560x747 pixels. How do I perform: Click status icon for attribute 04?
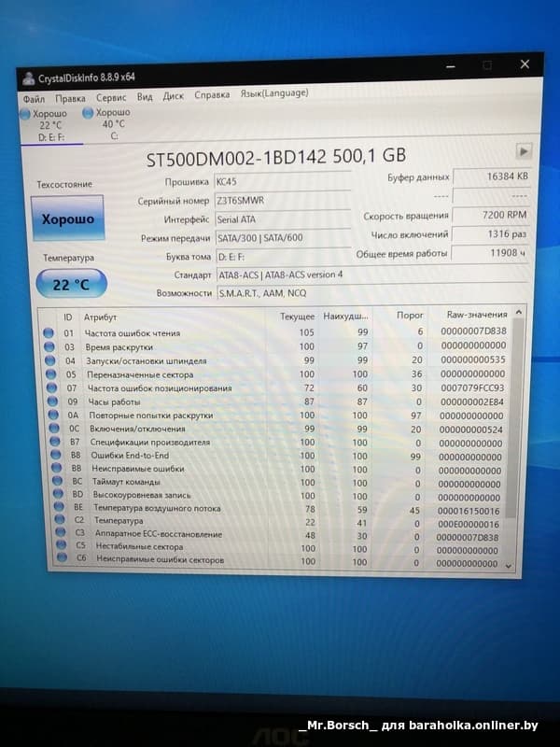50,360
